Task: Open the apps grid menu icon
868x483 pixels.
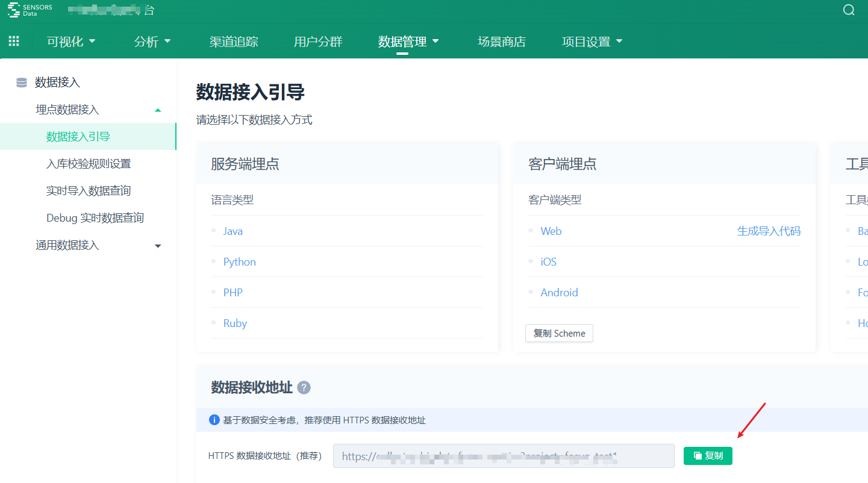Action: click(x=14, y=41)
